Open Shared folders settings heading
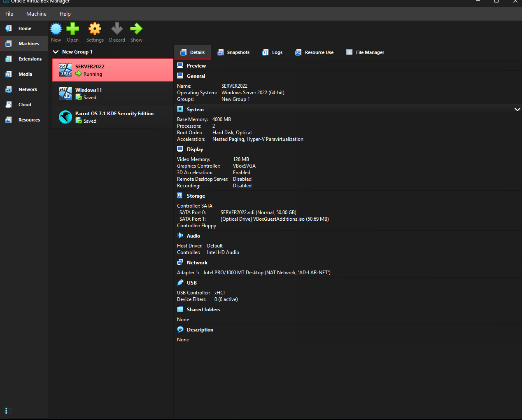Screen dimensions: 522x420 coord(203,310)
